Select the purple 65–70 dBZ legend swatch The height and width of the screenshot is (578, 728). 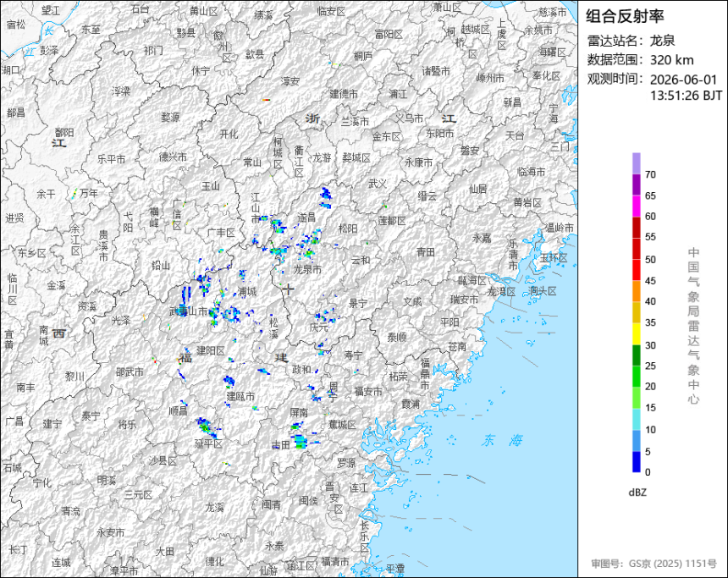coord(636,184)
